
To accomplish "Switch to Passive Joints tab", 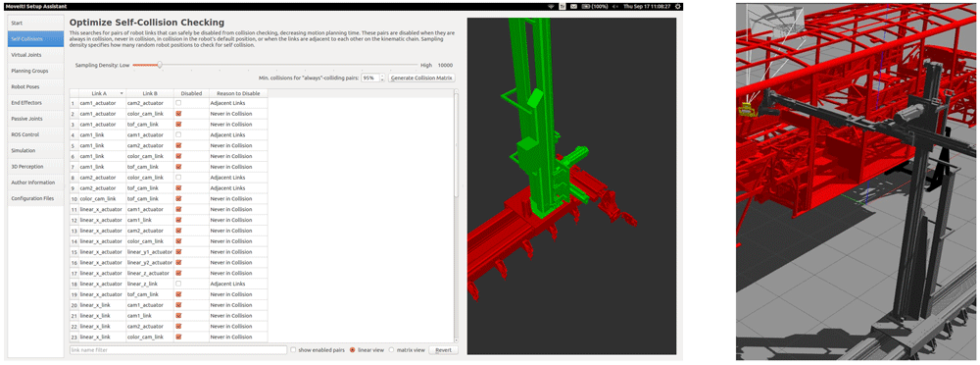I will coord(35,119).
